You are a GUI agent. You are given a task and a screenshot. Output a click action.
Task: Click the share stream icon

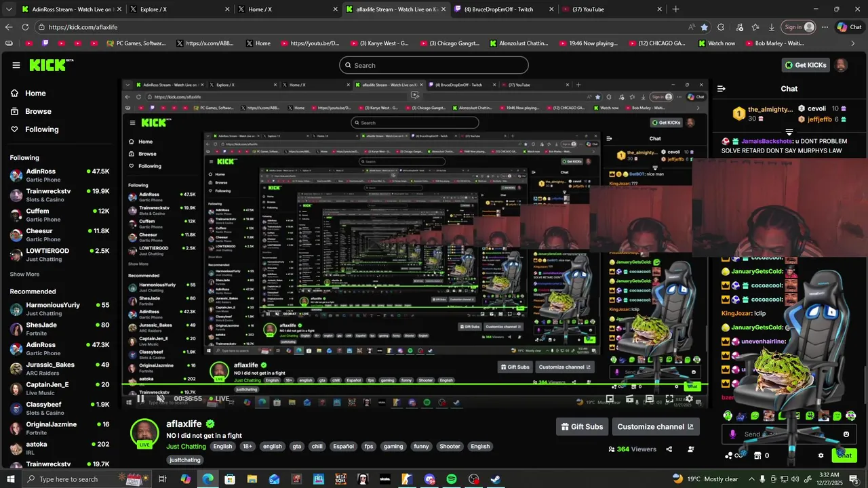[x=669, y=449]
